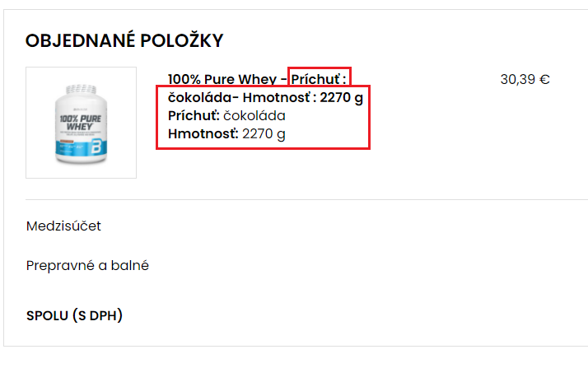The image size is (588, 368).
Task: Click the Spolu (s DPH) label
Action: click(74, 315)
